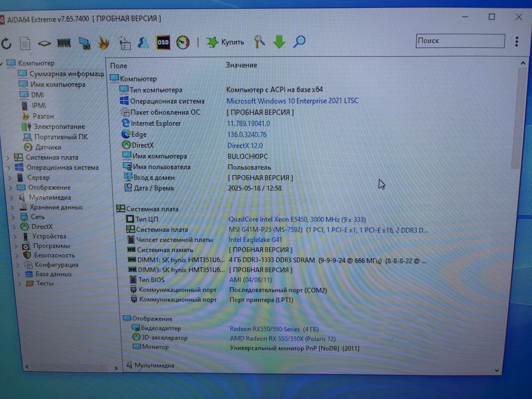
Task: Click the Refresh toolbar icon
Action: [6, 44]
